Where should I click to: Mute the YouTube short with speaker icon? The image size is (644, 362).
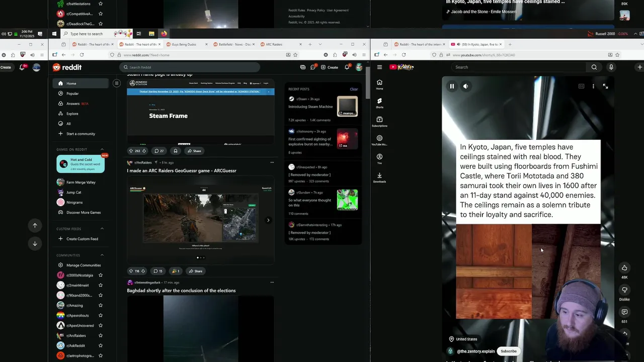coord(465,86)
